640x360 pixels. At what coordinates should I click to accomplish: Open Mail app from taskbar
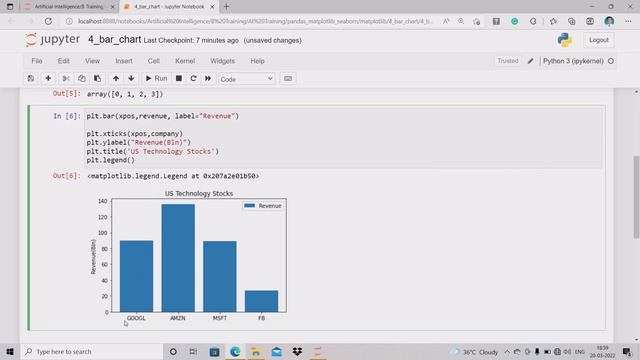[277, 351]
